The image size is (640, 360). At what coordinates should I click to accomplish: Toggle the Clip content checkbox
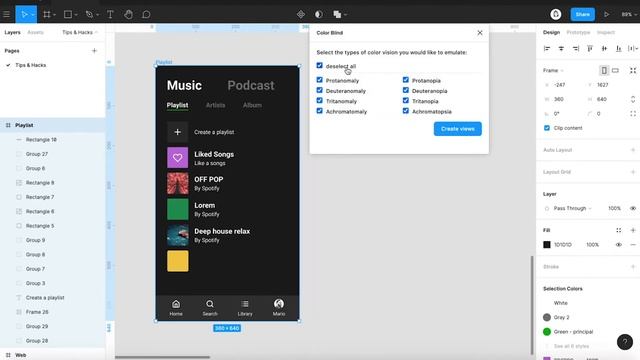[547, 128]
